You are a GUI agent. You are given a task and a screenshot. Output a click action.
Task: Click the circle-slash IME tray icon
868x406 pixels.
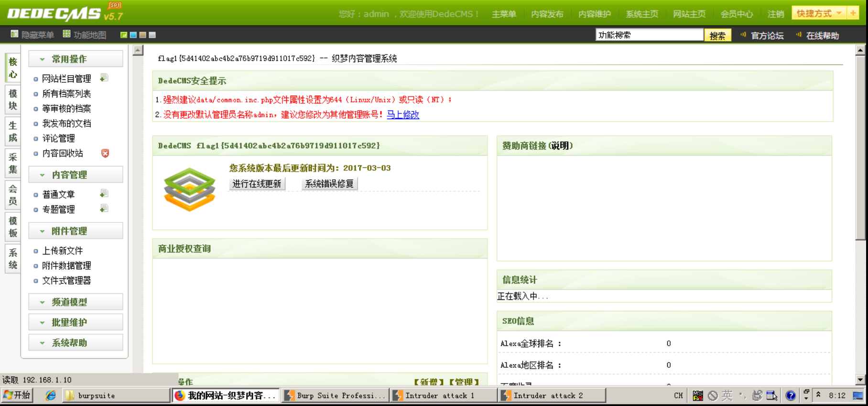[x=713, y=395]
